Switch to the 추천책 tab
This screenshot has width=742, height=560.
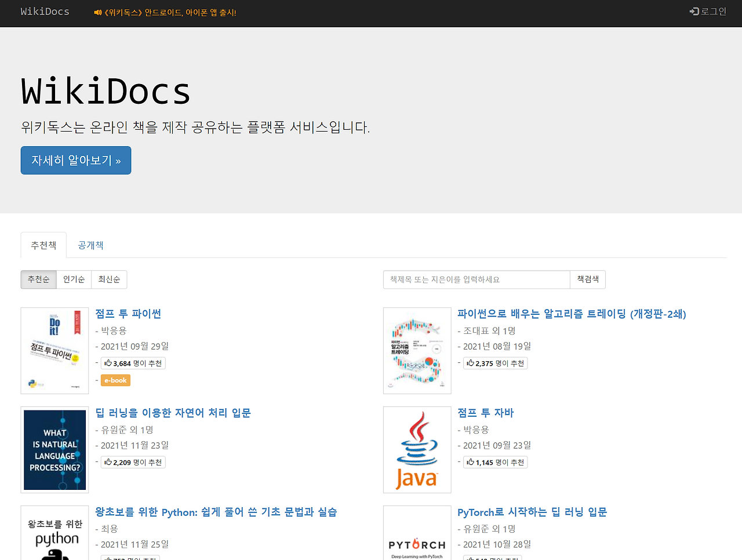(x=43, y=245)
